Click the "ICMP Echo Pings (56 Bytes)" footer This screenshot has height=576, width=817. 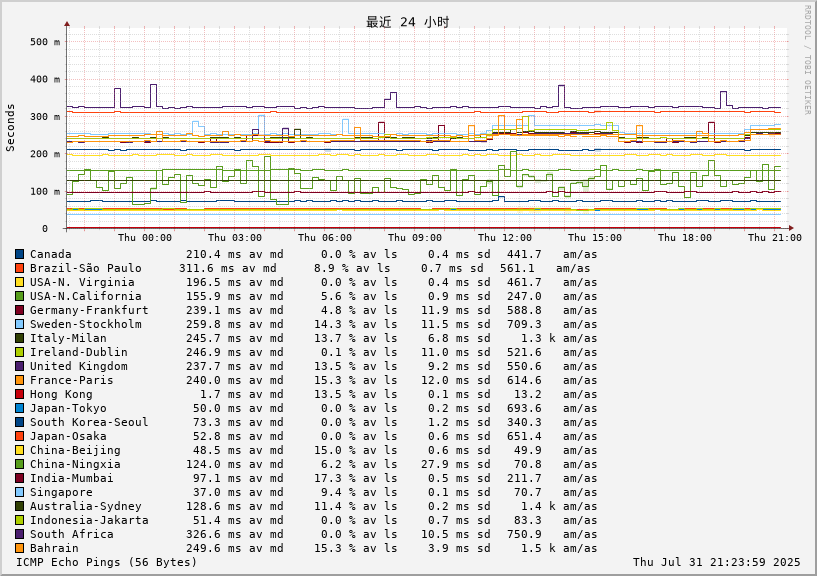coord(107,562)
